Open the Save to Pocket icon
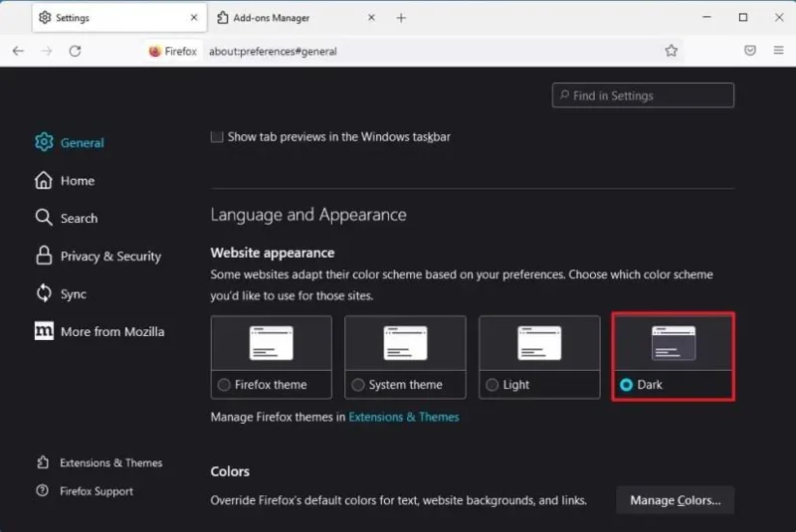 coord(750,50)
